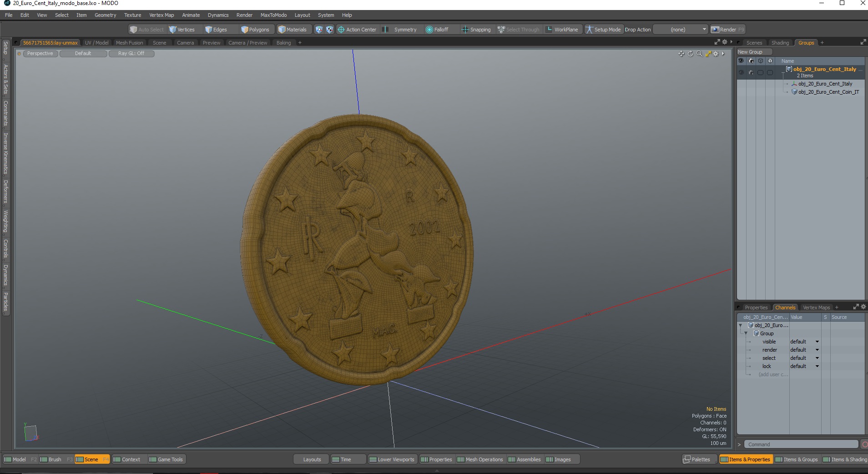Open Action Center options
Image resolution: width=868 pixels, height=474 pixels.
(x=357, y=30)
